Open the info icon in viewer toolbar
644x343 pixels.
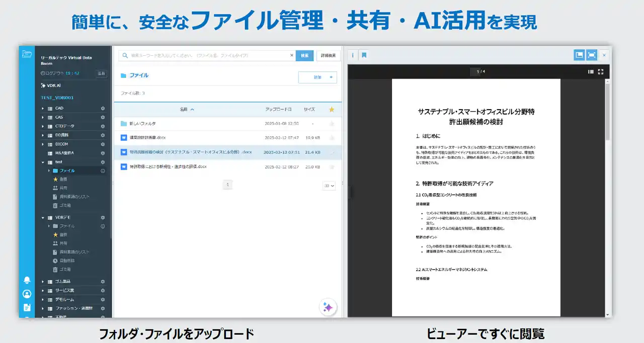[x=353, y=55]
